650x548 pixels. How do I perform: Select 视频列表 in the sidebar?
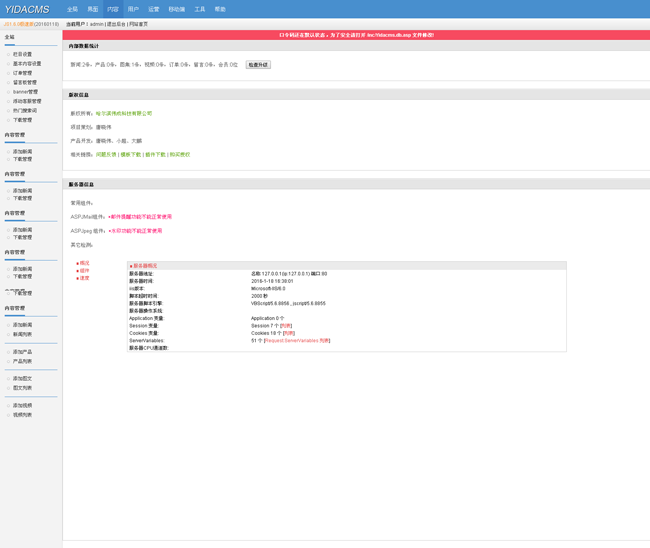coord(22,415)
